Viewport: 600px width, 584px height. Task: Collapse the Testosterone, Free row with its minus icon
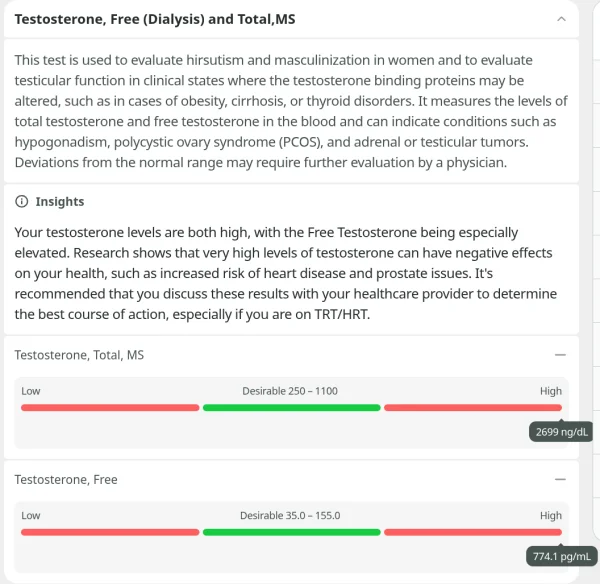click(x=560, y=480)
